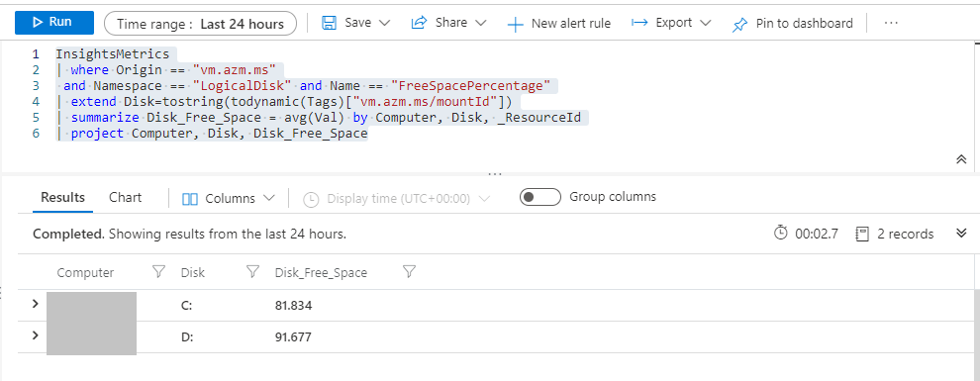
Task: Open the Share menu
Action: (448, 23)
